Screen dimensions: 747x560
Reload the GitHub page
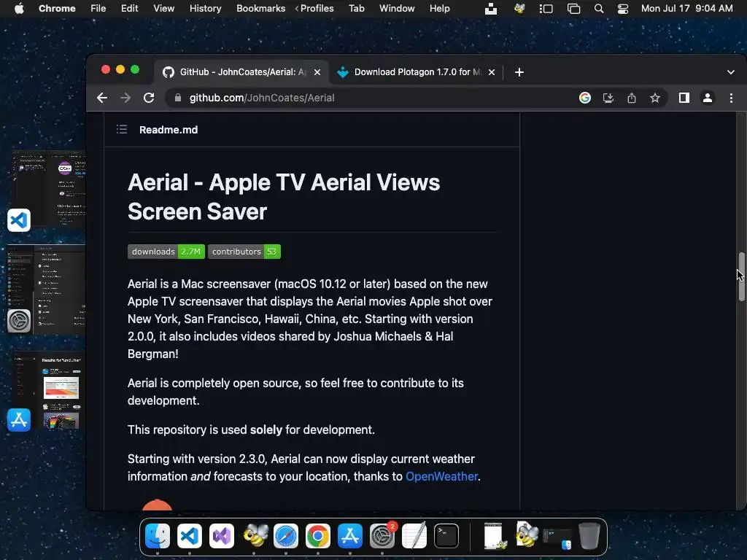tap(149, 98)
